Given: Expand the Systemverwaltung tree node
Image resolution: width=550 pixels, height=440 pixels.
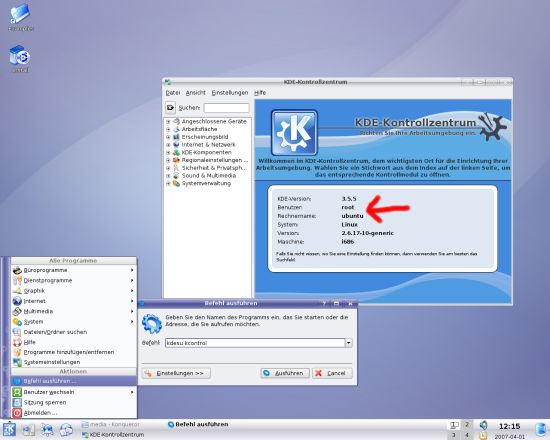Looking at the screenshot, I should pyautogui.click(x=168, y=183).
